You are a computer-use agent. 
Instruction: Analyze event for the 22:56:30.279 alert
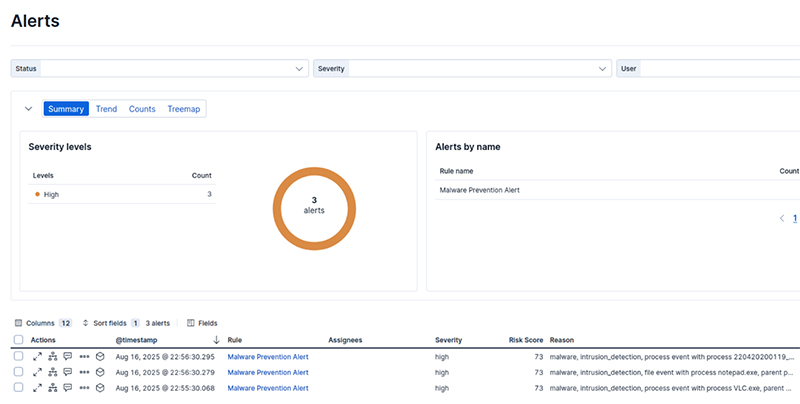pyautogui.click(x=52, y=372)
